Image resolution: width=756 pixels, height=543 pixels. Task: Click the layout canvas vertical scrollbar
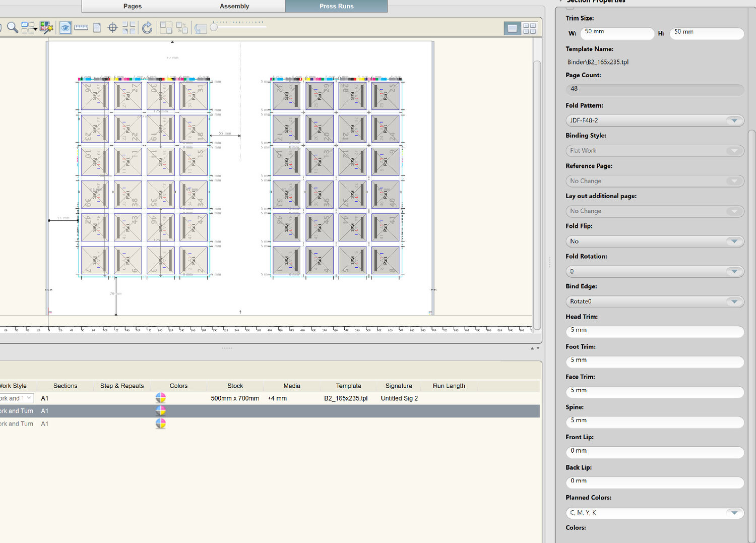point(537,194)
